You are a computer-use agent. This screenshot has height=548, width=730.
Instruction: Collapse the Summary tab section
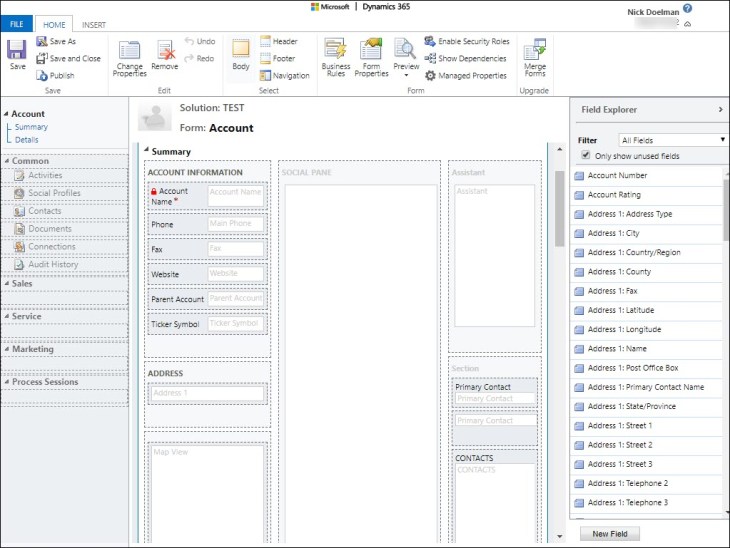(x=146, y=152)
